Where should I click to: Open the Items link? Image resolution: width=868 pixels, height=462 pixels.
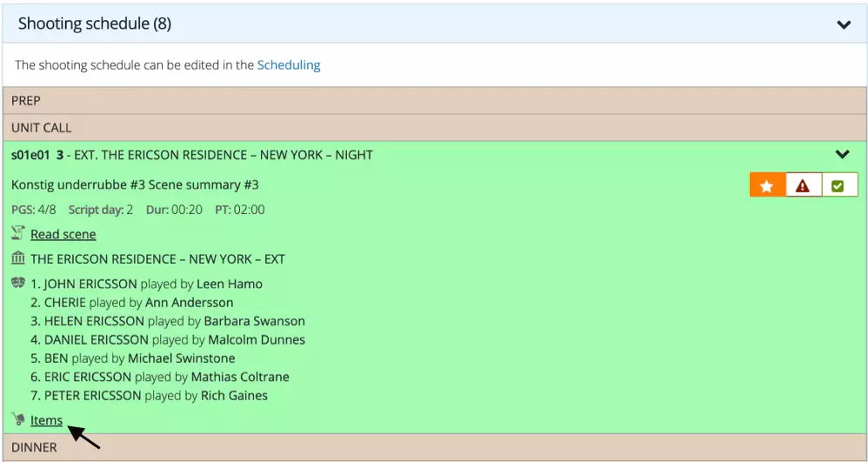coord(46,420)
